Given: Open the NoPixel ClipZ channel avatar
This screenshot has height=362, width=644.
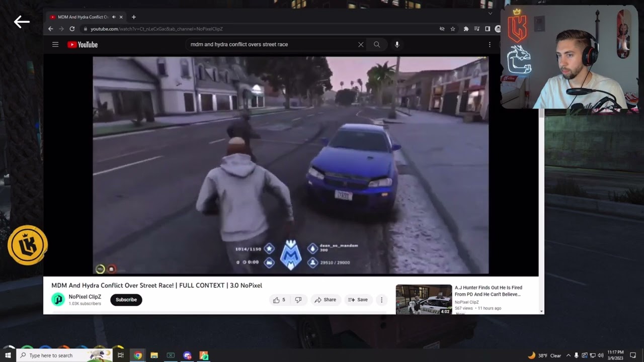Looking at the screenshot, I should 58,300.
